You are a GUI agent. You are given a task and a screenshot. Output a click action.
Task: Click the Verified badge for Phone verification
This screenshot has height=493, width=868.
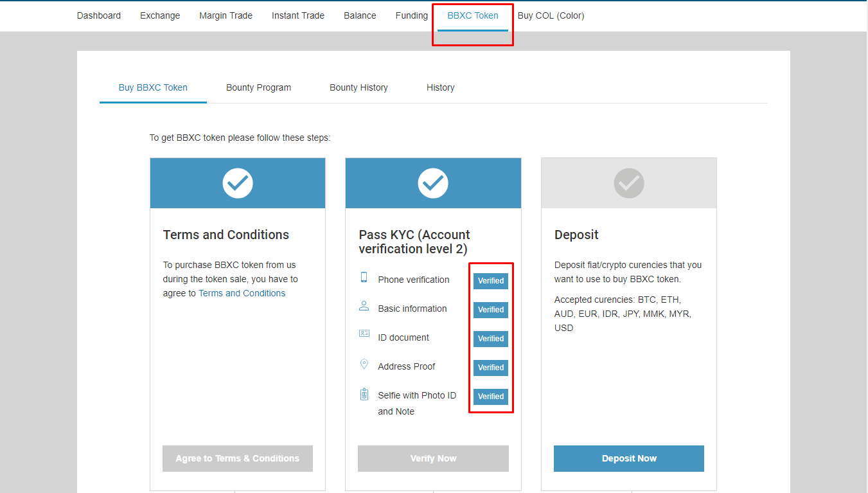[491, 281]
